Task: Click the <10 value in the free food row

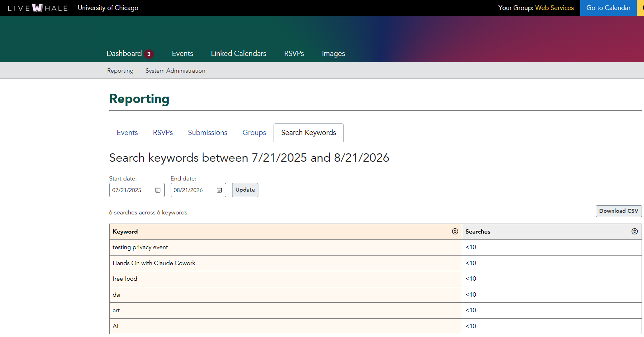Action: [471, 279]
